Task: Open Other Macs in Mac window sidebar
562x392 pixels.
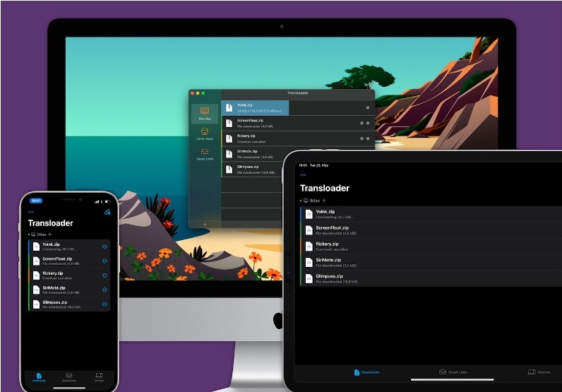Action: [205, 133]
